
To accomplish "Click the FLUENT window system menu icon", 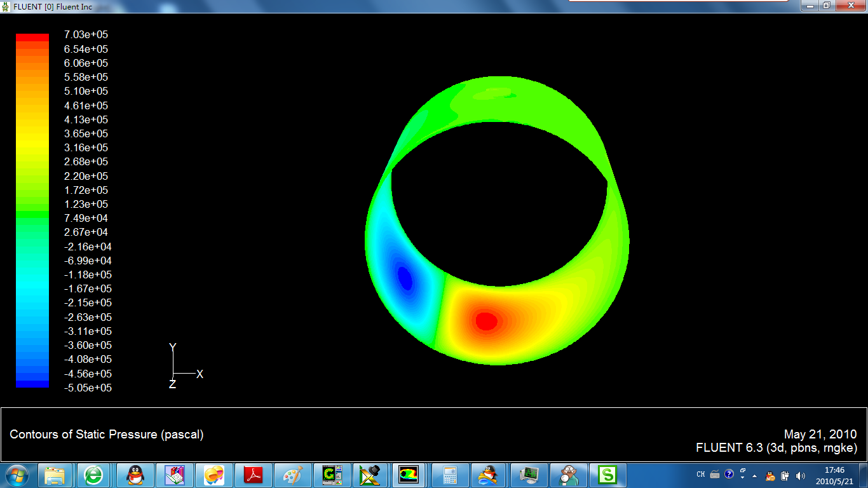I will tap(6, 6).
